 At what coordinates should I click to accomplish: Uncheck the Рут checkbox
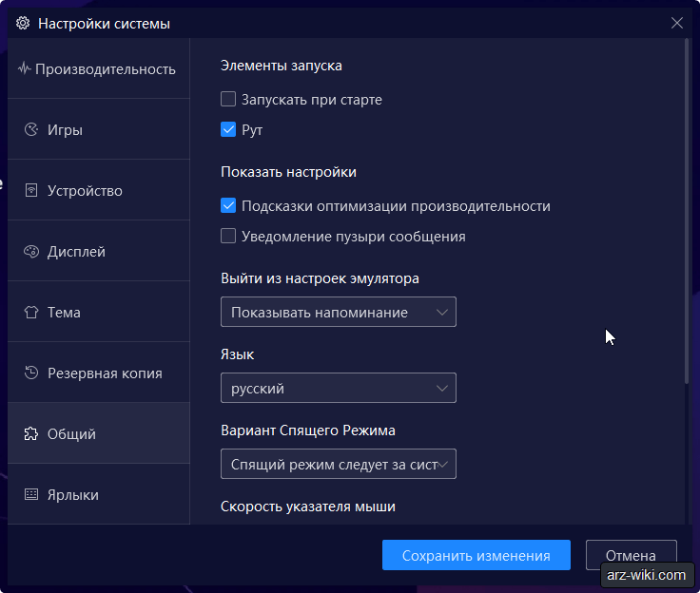coord(228,130)
